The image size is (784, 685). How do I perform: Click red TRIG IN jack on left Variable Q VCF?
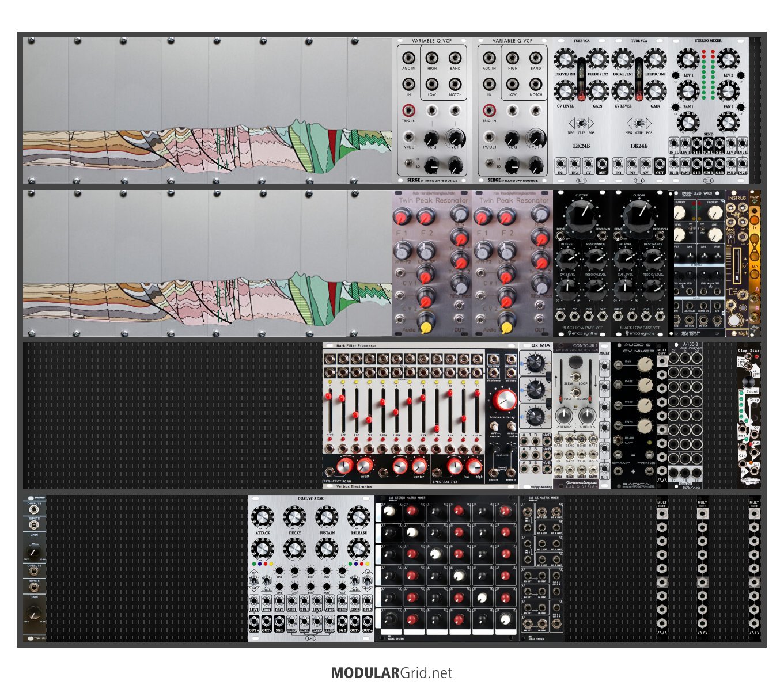(408, 110)
